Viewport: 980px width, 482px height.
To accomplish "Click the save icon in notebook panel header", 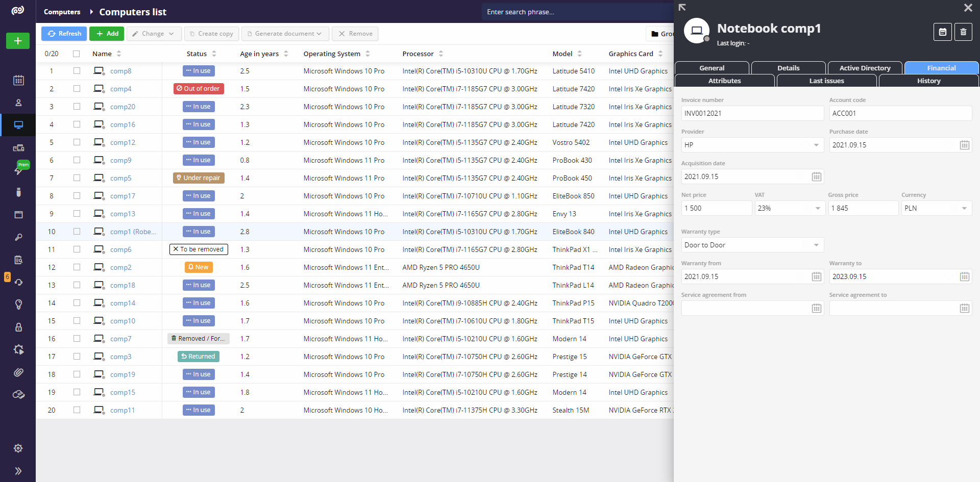I will coord(942,32).
